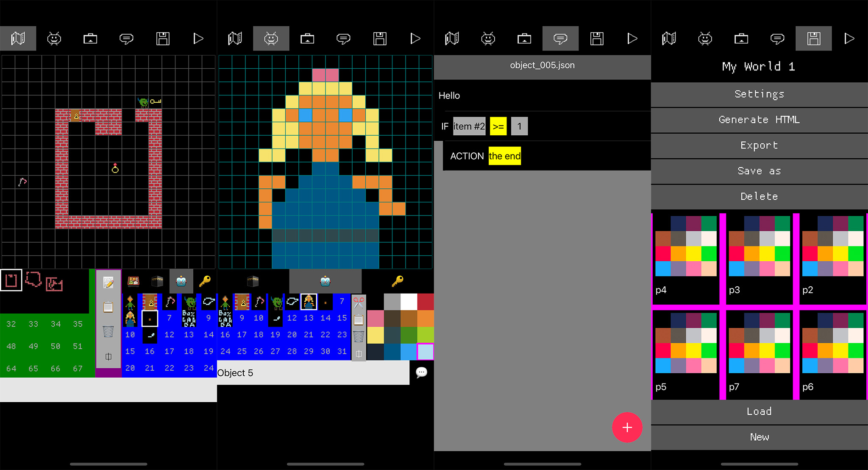
Task: Tap the play icon in sprite editor screen
Action: 415,39
